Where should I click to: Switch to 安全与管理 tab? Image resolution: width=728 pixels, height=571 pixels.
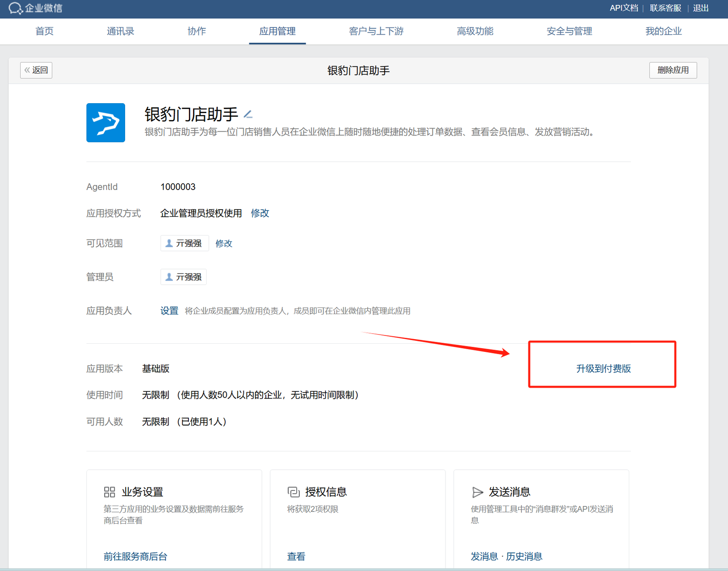click(x=569, y=31)
